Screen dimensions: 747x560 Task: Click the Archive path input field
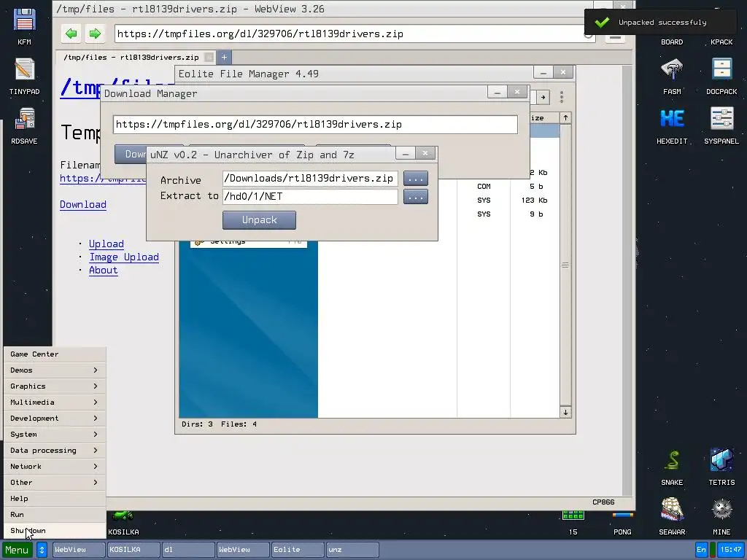[x=310, y=179]
